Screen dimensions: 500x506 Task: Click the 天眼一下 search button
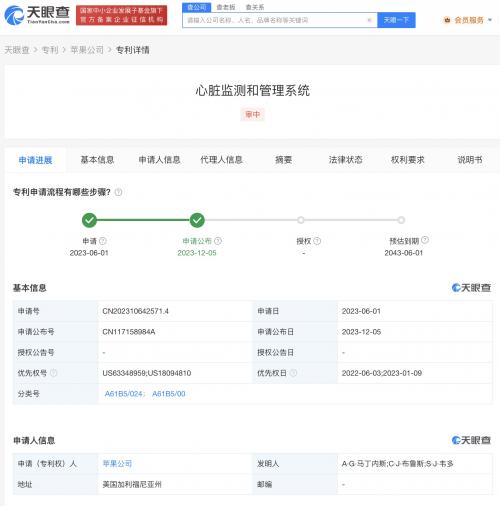coord(396,20)
